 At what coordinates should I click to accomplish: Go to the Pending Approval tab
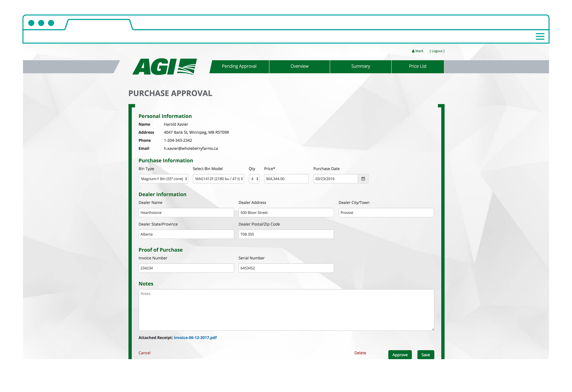239,66
